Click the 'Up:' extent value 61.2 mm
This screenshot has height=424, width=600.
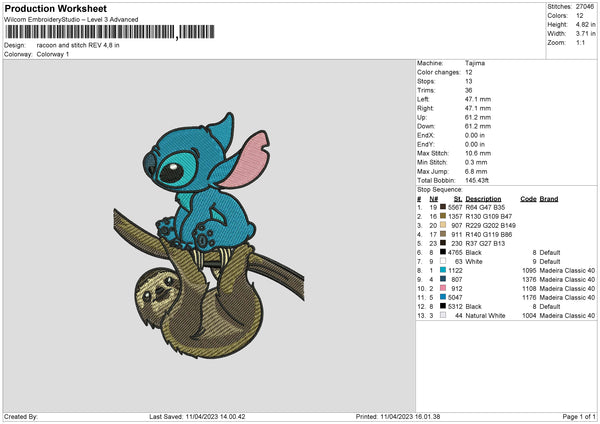(x=478, y=117)
